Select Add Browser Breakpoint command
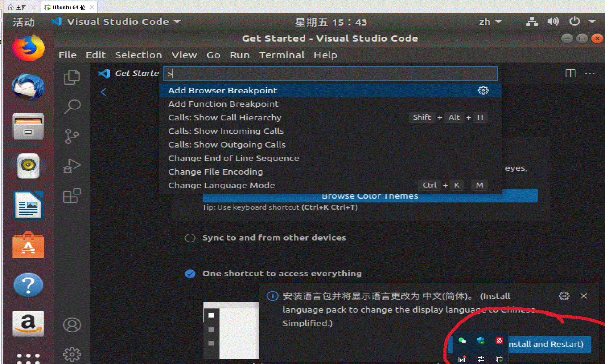 pyautogui.click(x=331, y=90)
